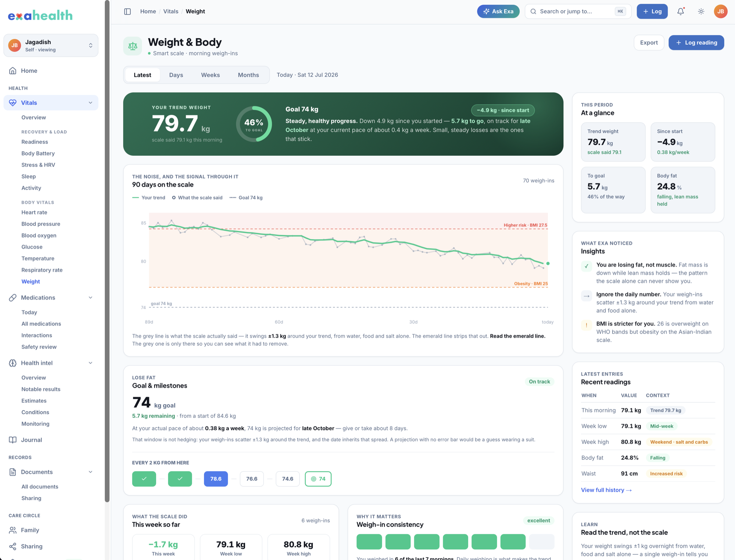Click the warning icon beside BMI is stricter
Image resolution: width=735 pixels, height=560 pixels.
[587, 325]
